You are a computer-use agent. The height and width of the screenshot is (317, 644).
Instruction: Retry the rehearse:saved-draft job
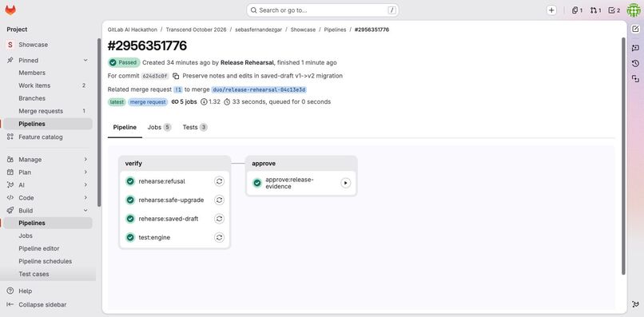(x=219, y=219)
